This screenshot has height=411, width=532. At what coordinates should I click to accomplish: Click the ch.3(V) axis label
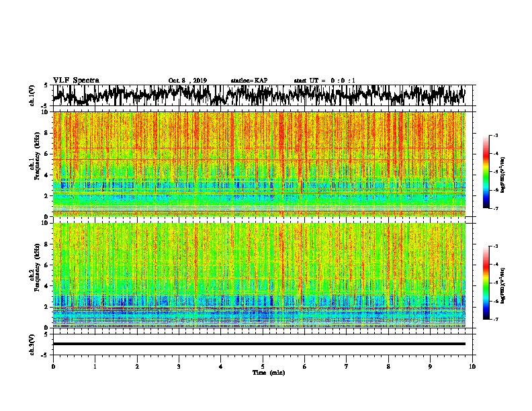pos(32,345)
